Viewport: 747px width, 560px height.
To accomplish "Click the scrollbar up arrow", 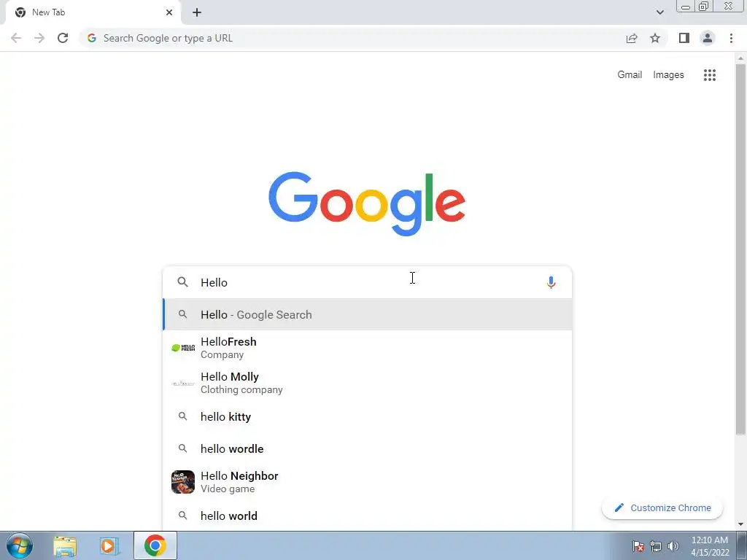I will [740, 58].
